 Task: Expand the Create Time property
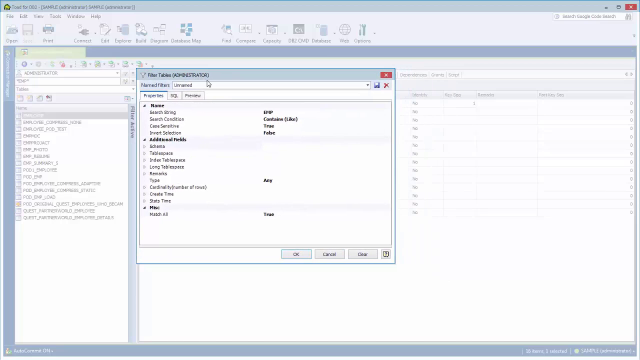tap(144, 194)
